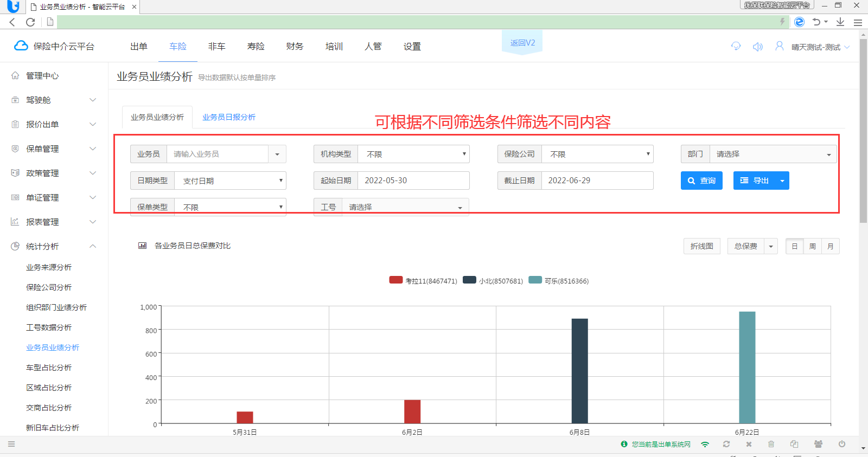Expand the 单证管理 sidebar chevron
Viewport: 868px width, 457px height.
(x=93, y=197)
